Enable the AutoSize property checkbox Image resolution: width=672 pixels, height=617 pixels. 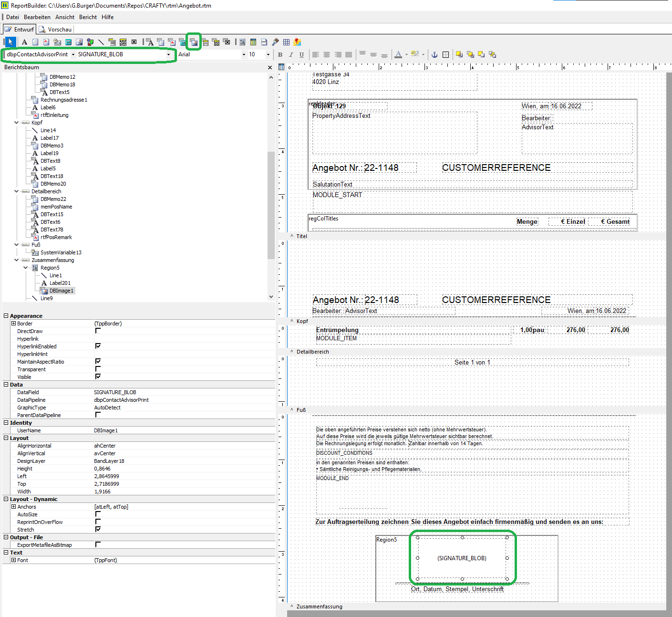98,514
